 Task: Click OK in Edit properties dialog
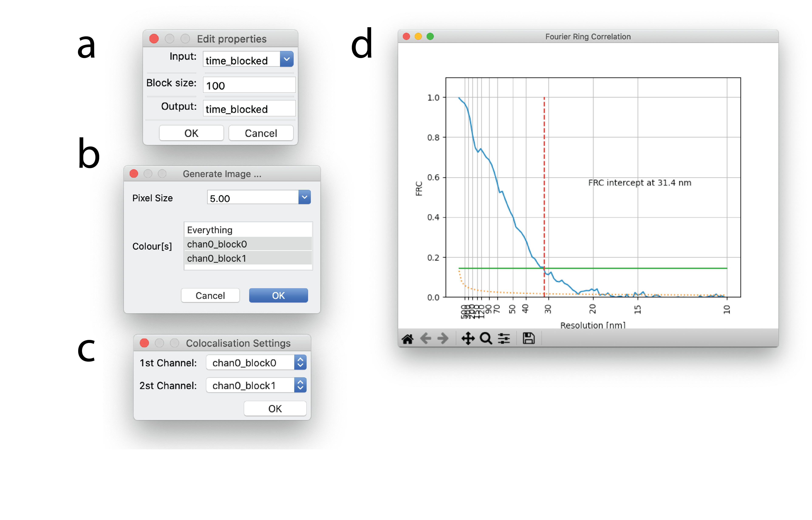(191, 133)
